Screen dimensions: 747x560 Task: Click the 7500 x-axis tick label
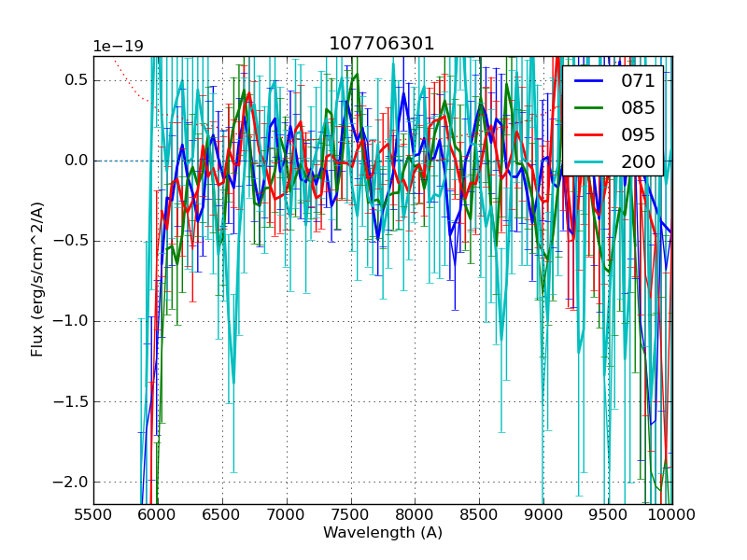click(351, 514)
